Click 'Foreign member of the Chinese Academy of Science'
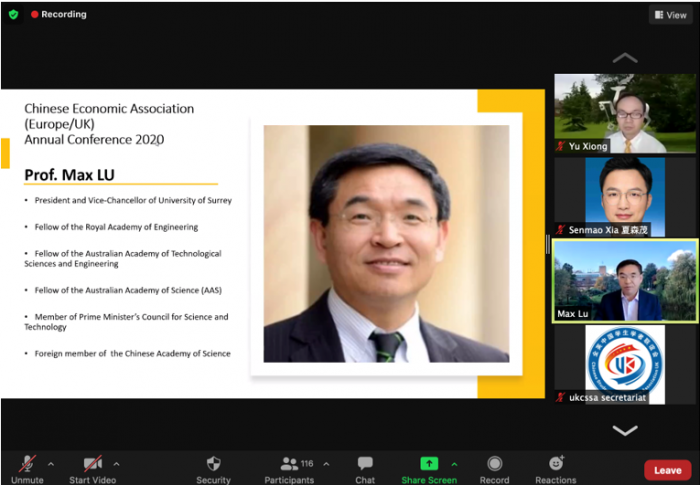The width and height of the screenshot is (700, 485). pyautogui.click(x=133, y=353)
